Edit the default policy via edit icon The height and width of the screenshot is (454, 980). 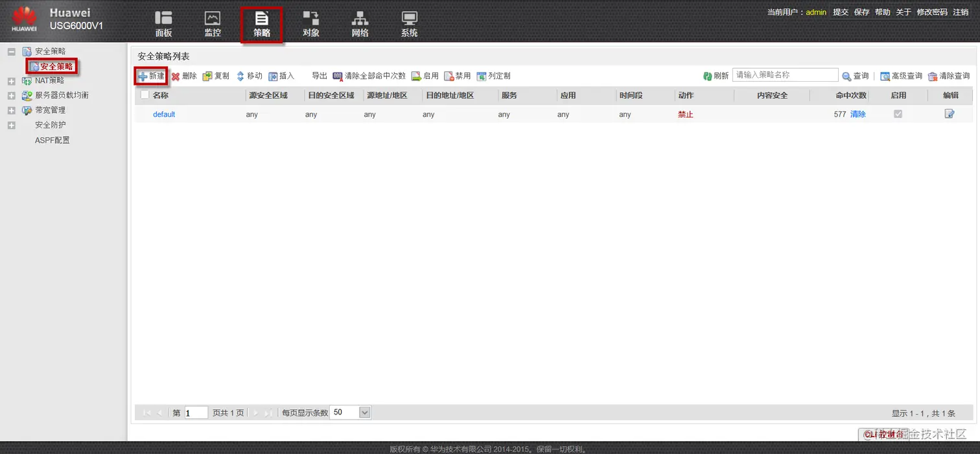pos(950,114)
